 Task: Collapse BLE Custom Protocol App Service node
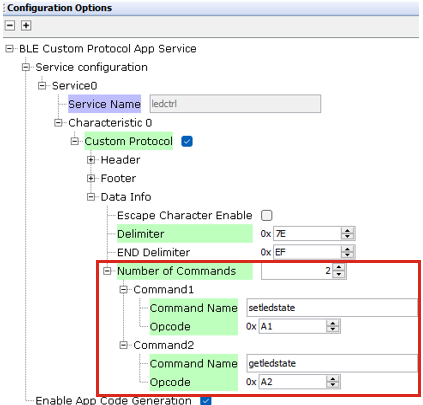point(10,49)
